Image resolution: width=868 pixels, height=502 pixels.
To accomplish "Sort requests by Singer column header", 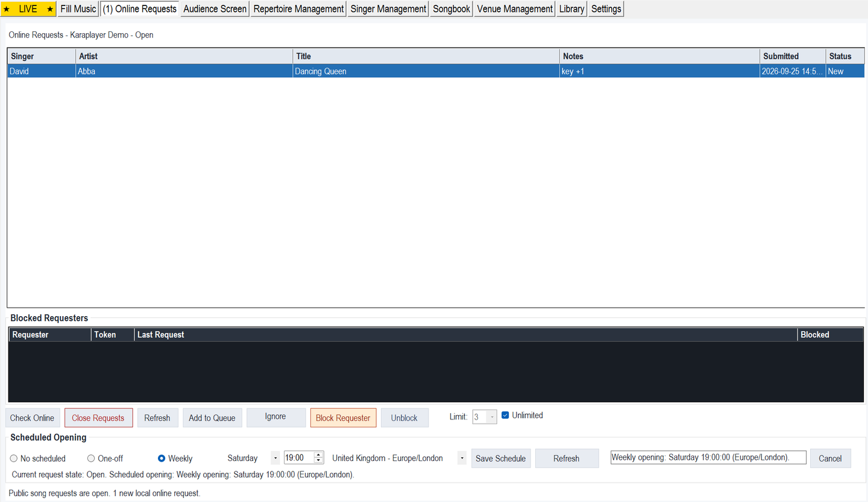I will point(42,56).
